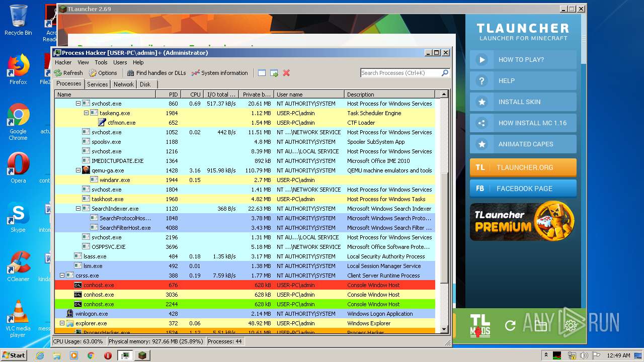Collapse the csrss.exe tree node
The width and height of the screenshot is (644, 362).
pos(62,276)
